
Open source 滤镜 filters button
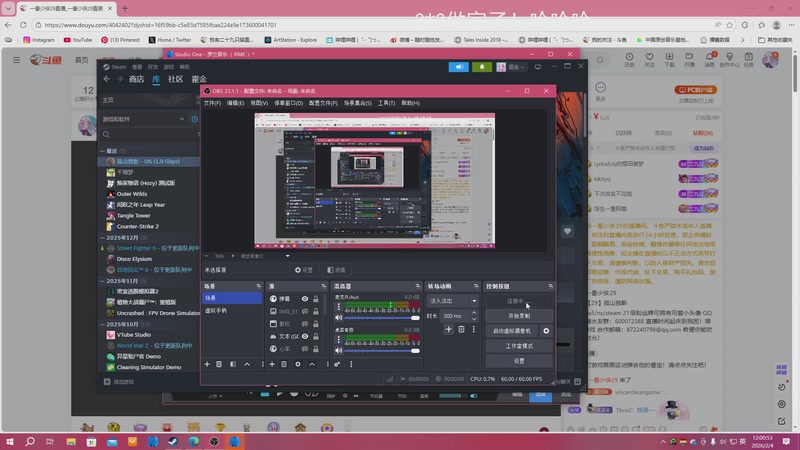point(336,270)
